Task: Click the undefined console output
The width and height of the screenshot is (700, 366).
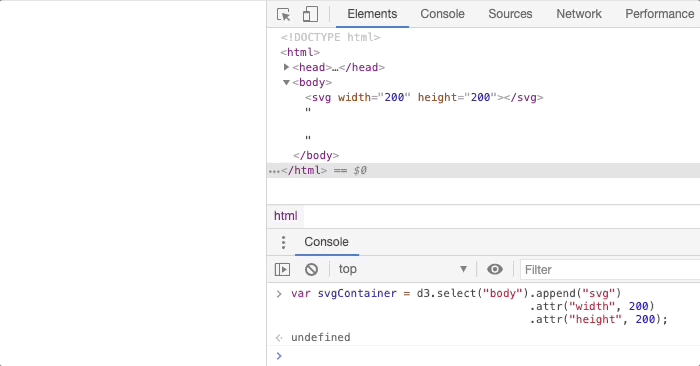Action: pos(321,337)
